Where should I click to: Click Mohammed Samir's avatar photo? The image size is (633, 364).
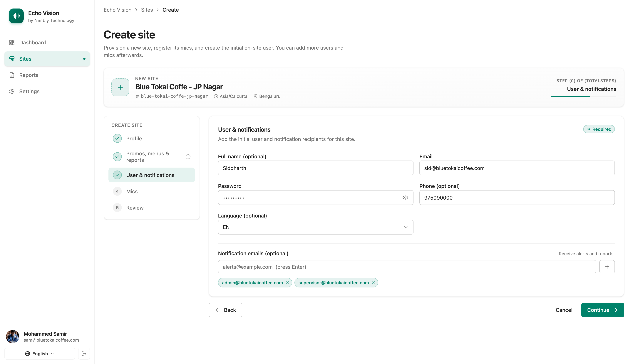coord(13,336)
